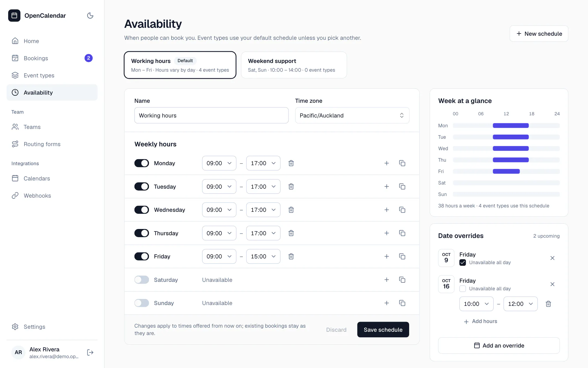Delete Monday's 09:00–17:00 time range

[291, 163]
